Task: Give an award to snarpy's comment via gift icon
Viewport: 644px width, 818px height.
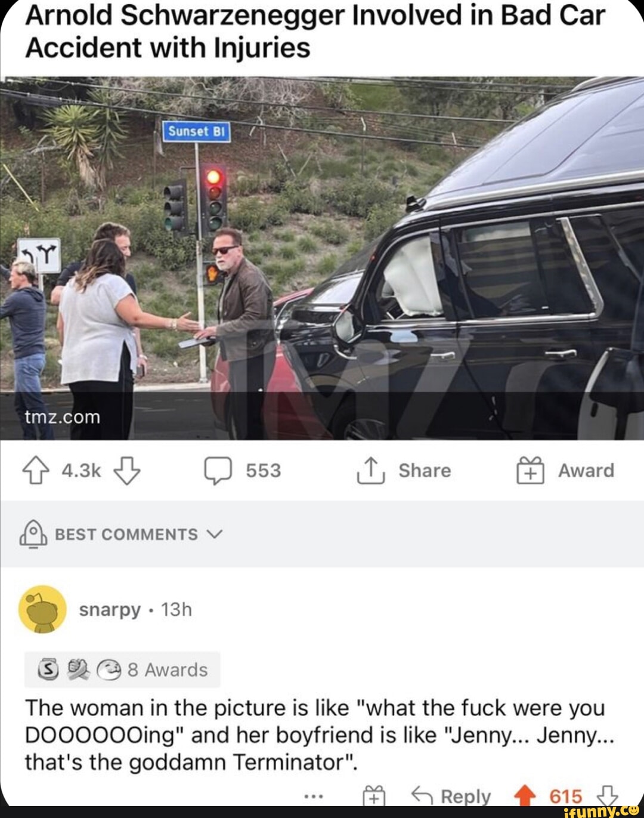Action: pyautogui.click(x=374, y=795)
